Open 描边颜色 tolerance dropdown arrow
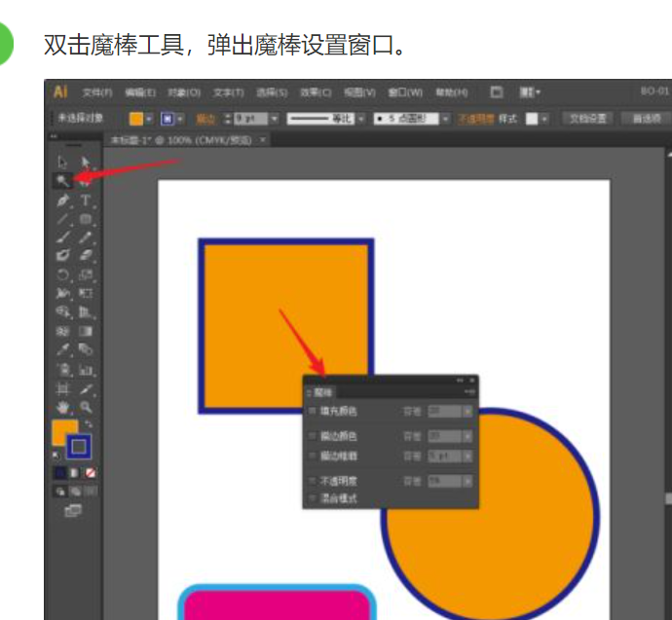The height and width of the screenshot is (620, 672). (x=467, y=436)
